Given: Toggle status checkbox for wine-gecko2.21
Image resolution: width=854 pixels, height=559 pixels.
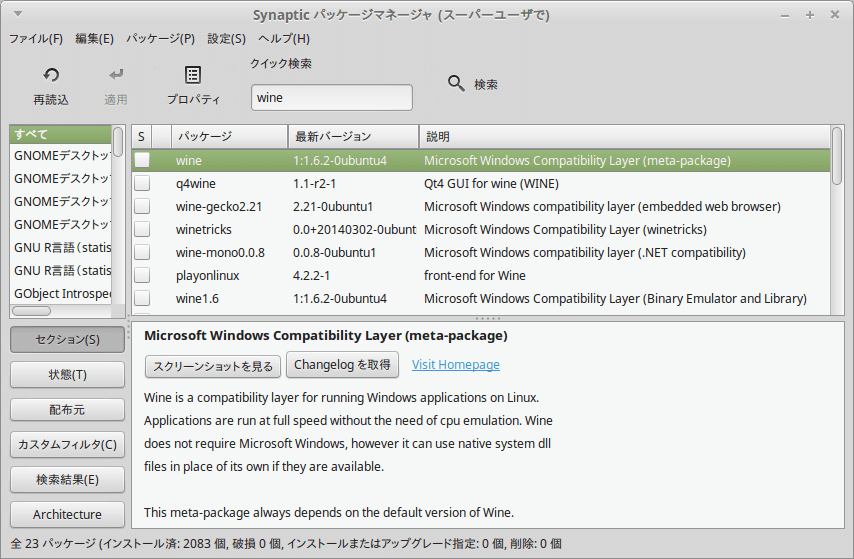Looking at the screenshot, I should (142, 206).
